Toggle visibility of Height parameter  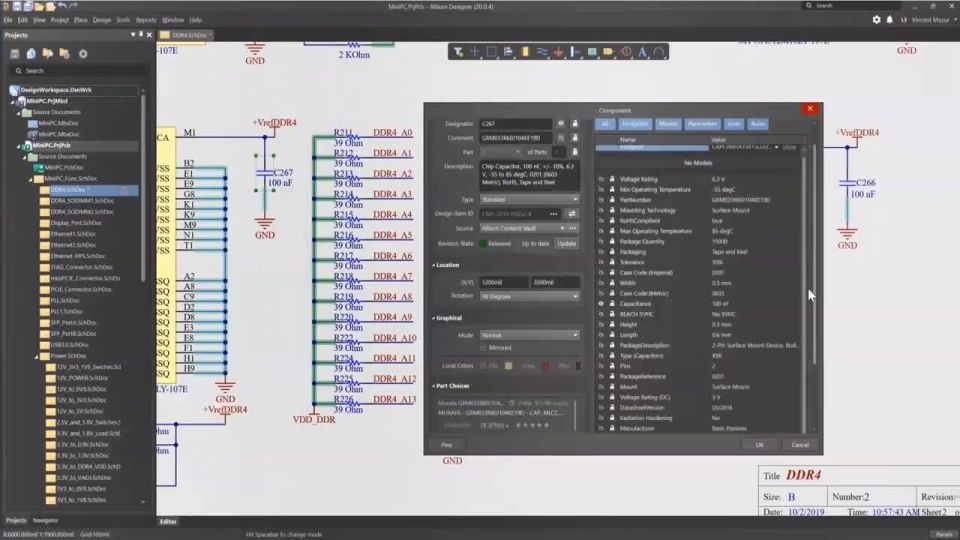(601, 324)
